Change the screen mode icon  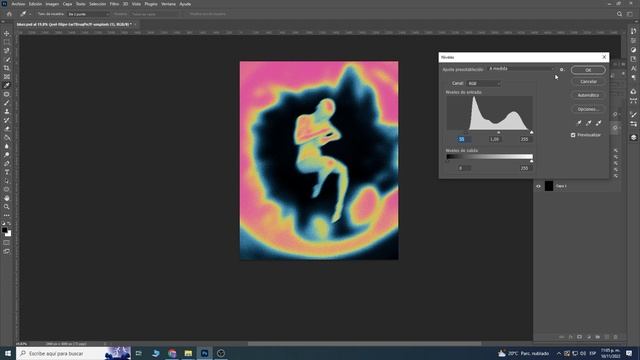7,251
